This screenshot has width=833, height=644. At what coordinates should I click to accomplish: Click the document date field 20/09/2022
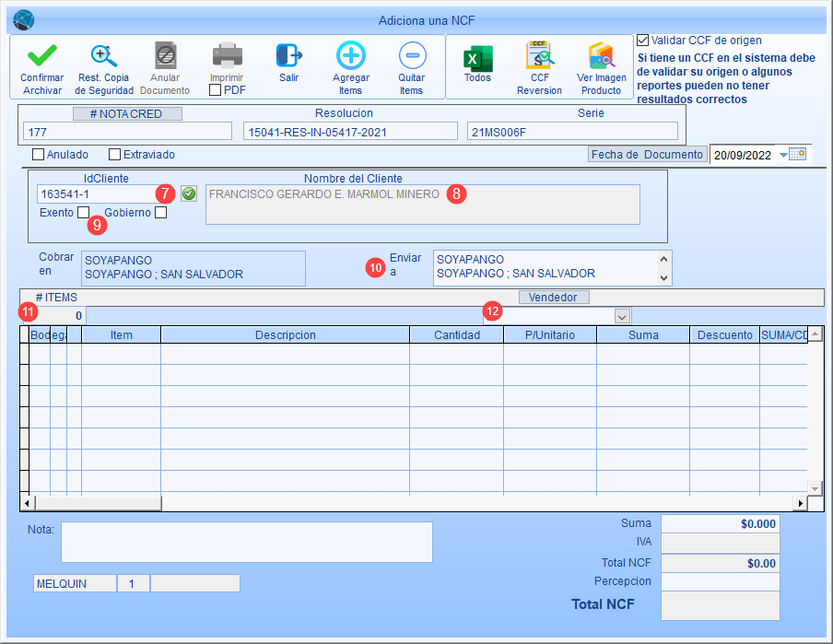tap(743, 155)
